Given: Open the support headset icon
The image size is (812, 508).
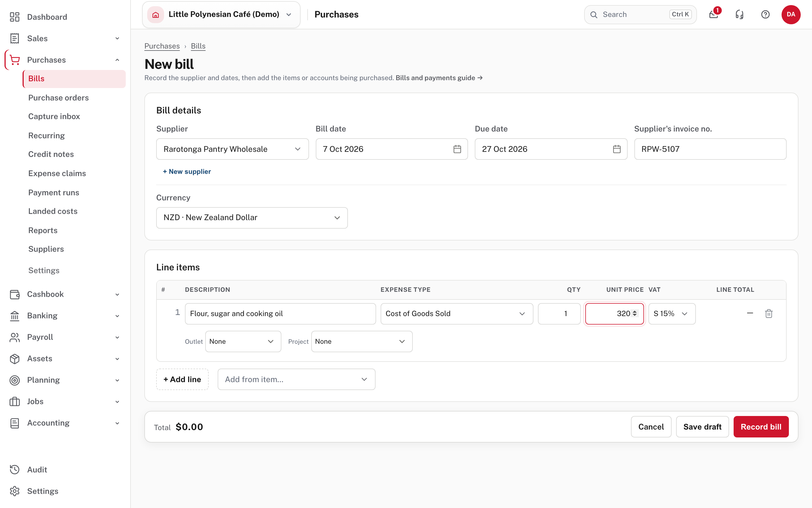Looking at the screenshot, I should coord(740,14).
